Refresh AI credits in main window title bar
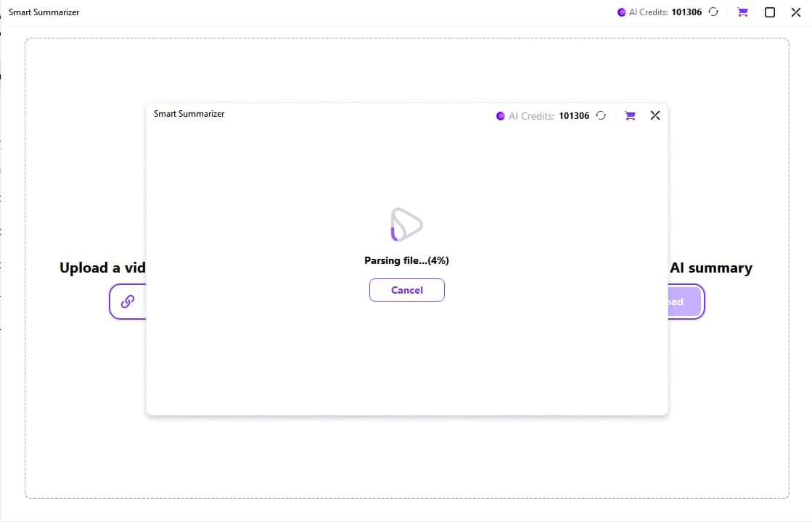 pyautogui.click(x=713, y=12)
